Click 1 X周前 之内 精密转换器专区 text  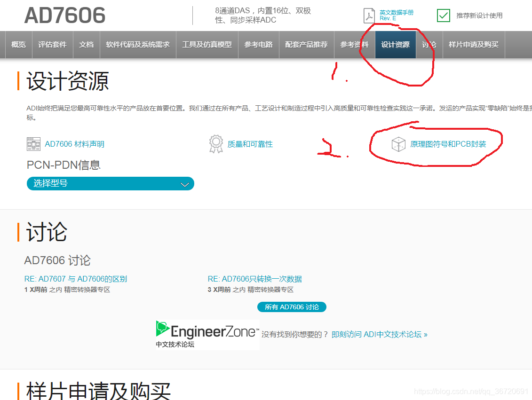[x=67, y=290]
